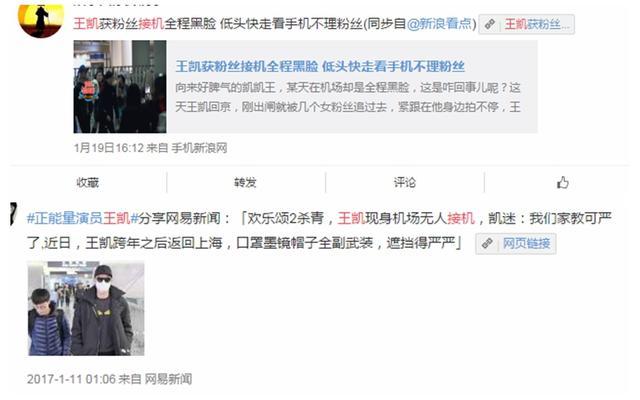This screenshot has height=400, width=640.
Task: Click the chain icon in 网页链接 button
Action: point(487,244)
